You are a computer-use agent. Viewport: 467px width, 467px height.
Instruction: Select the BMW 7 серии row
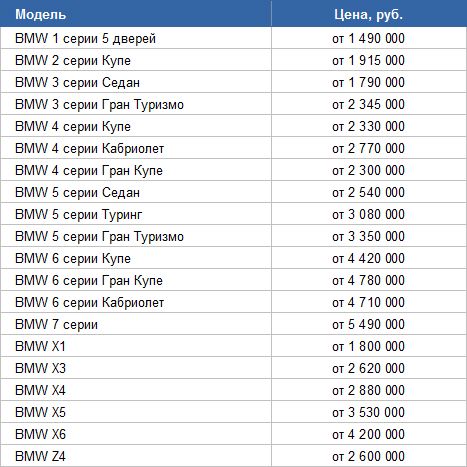pyautogui.click(x=233, y=324)
